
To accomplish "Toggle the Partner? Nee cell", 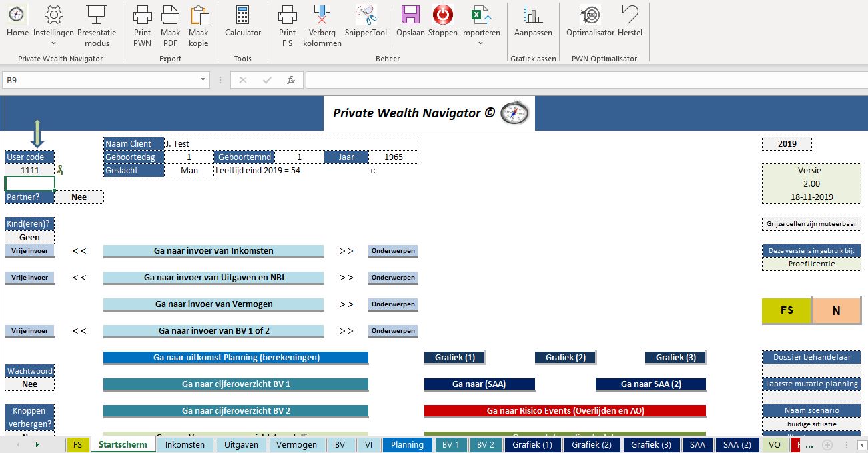I will [x=79, y=197].
